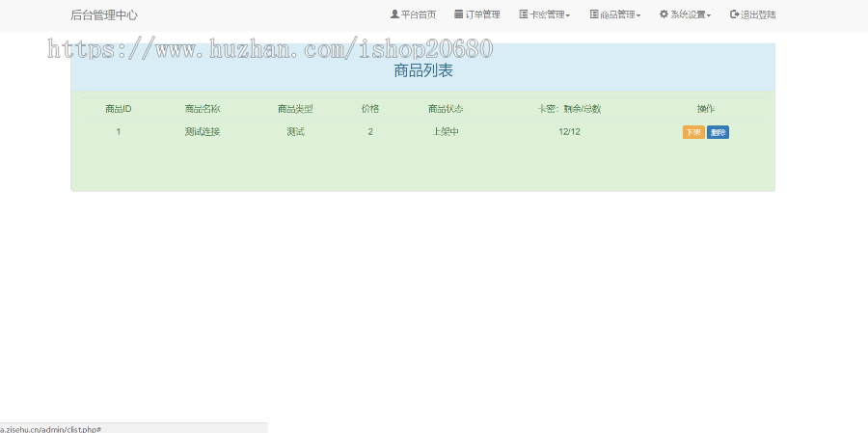The image size is (868, 433).
Task: Click the user icon beside 平台首页
Action: pyautogui.click(x=394, y=14)
